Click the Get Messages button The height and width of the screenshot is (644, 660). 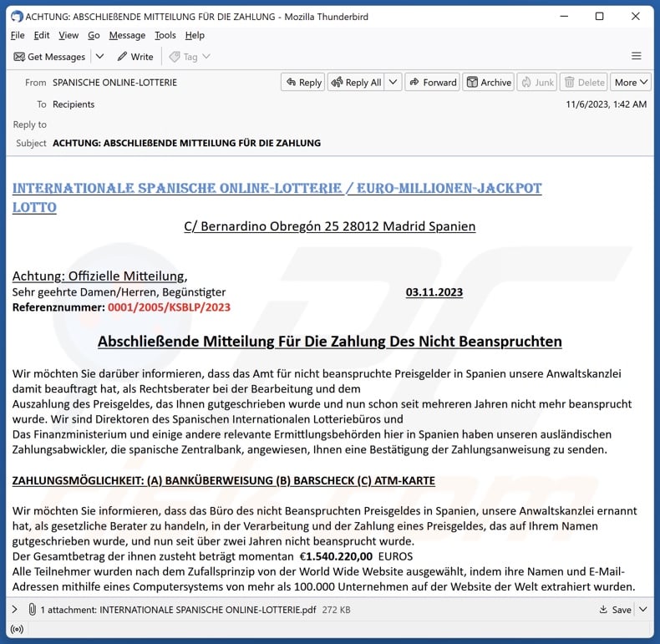[49, 57]
